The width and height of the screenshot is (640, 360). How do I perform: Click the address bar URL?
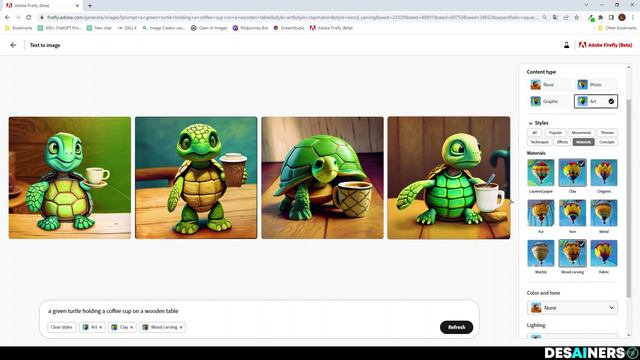point(292,17)
